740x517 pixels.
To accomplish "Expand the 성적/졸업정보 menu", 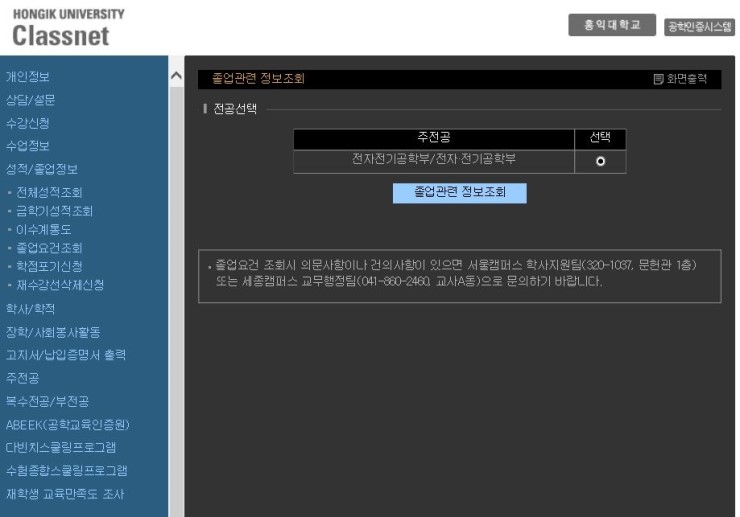I will pos(42,169).
